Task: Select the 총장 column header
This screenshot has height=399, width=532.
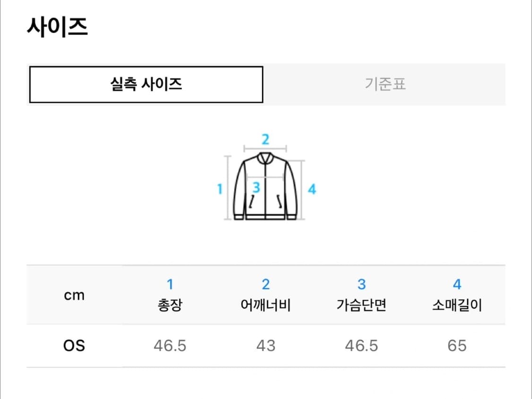Action: tap(171, 306)
